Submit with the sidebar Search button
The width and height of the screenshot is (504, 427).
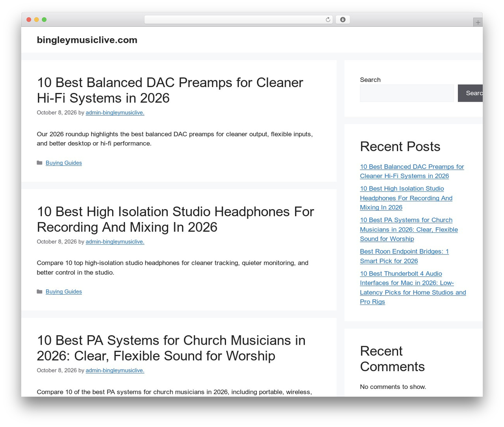470,93
